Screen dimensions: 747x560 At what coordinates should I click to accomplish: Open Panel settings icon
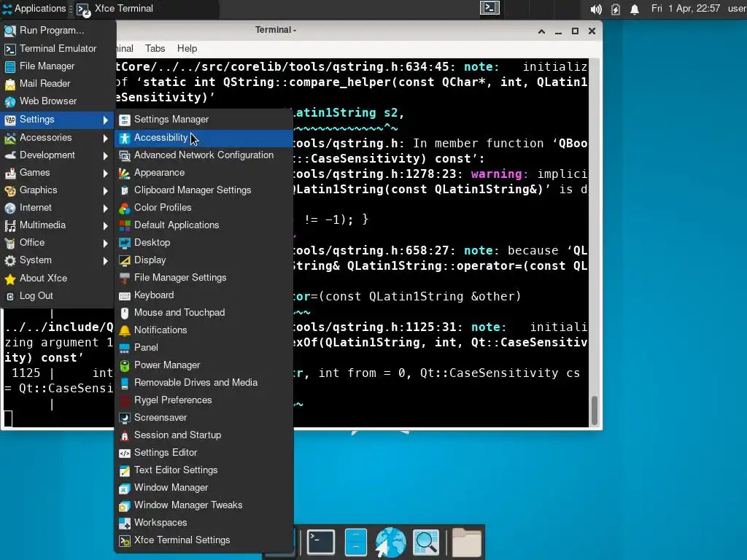(x=124, y=348)
